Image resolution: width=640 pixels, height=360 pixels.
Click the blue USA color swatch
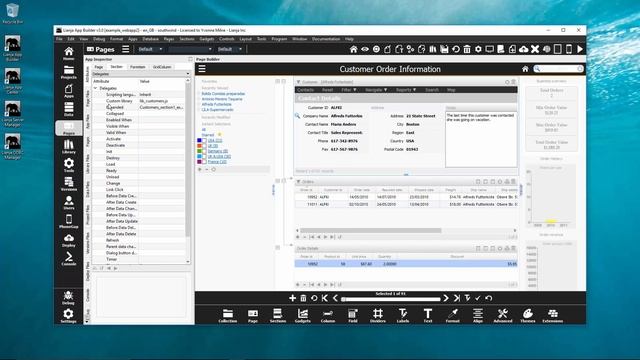pos(199,140)
